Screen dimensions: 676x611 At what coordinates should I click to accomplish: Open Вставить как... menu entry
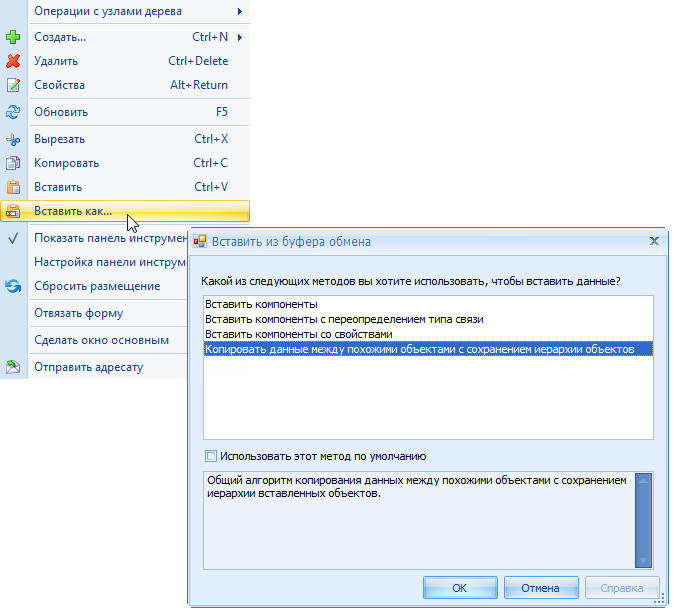click(x=125, y=211)
